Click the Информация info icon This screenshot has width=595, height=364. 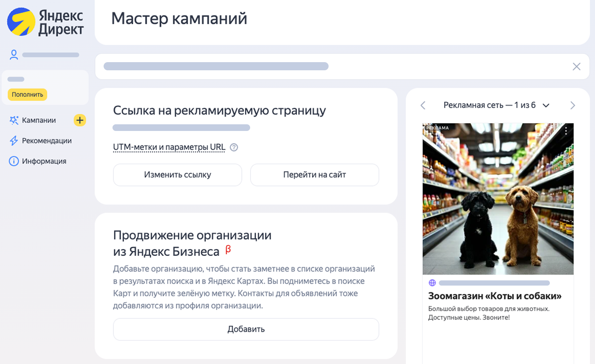[x=14, y=161]
